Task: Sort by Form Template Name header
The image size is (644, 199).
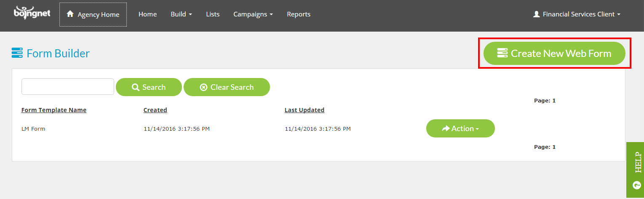Action: click(x=54, y=110)
